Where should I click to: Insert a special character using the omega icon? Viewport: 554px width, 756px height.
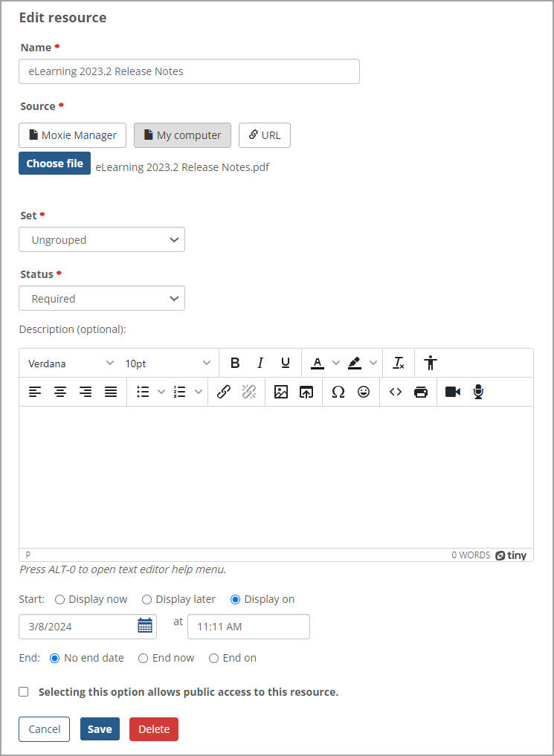pyautogui.click(x=338, y=392)
